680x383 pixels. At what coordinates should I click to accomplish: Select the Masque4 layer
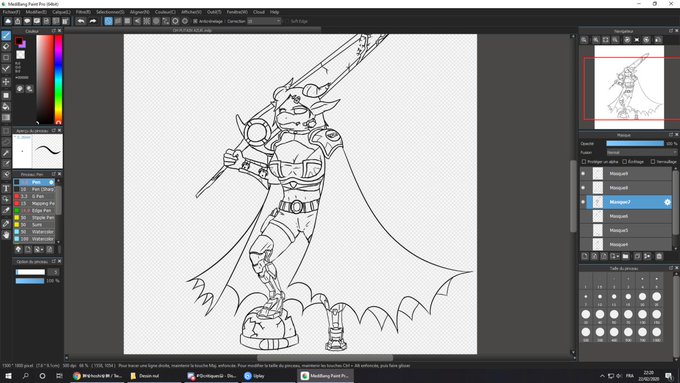[626, 244]
